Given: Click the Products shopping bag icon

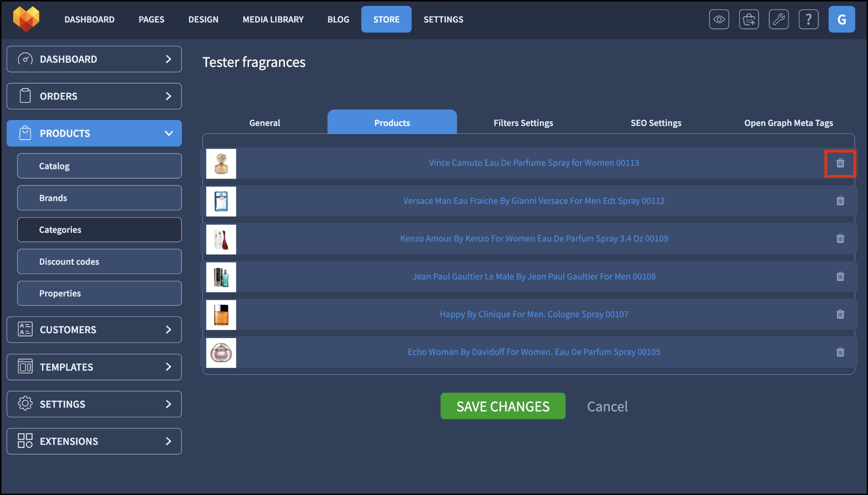Looking at the screenshot, I should coord(25,133).
